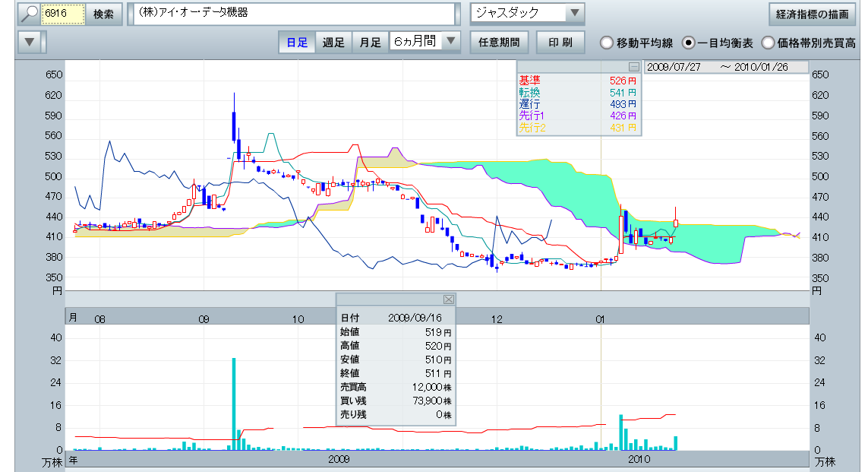The width and height of the screenshot is (868, 472).
Task: Switch to the 月足 monthly chart tab
Action: pos(370,43)
